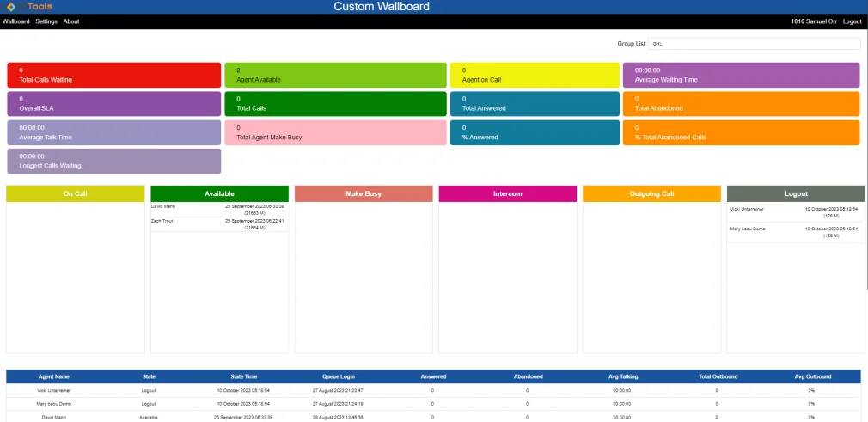Click the Logout link in the top bar

[x=852, y=21]
